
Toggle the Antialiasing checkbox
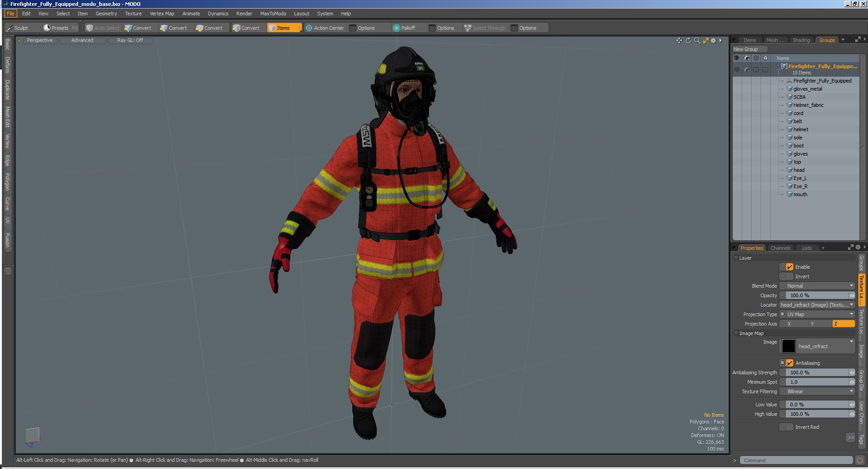tap(790, 363)
